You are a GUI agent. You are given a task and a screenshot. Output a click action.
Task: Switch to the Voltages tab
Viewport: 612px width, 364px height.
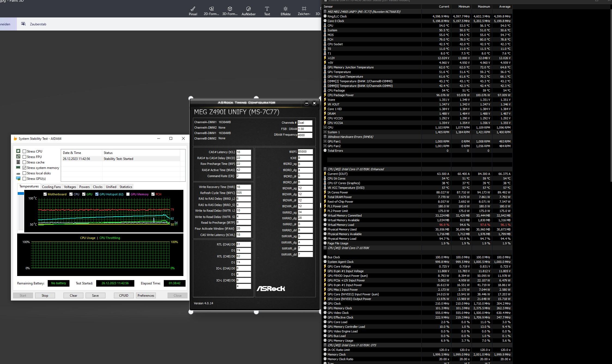(x=70, y=187)
